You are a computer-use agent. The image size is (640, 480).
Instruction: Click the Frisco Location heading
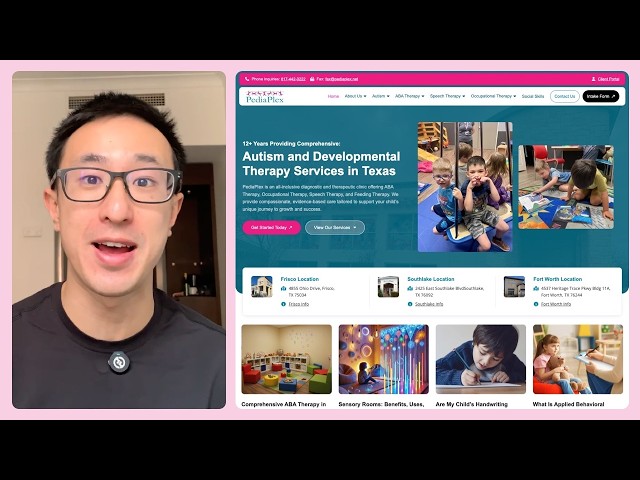tap(300, 279)
